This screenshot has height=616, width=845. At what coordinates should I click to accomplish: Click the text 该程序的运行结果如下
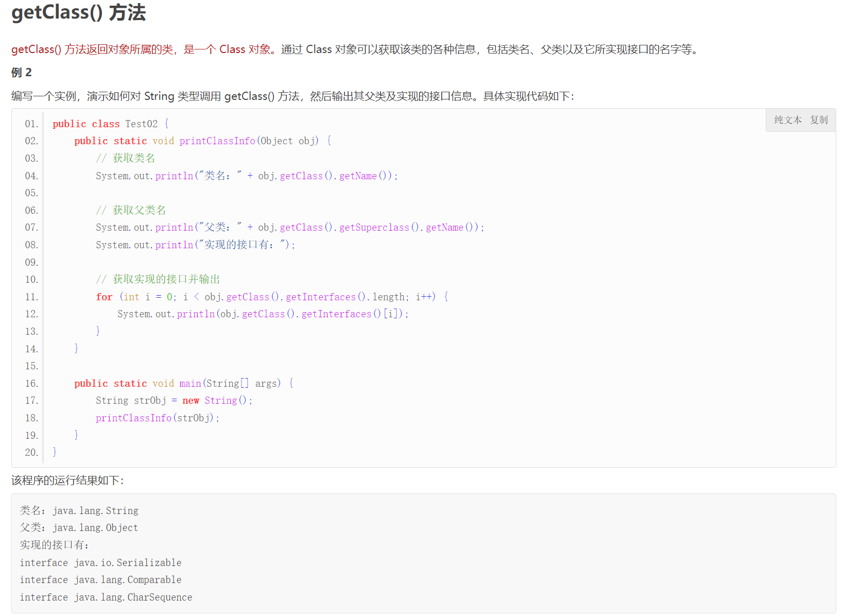coord(67,481)
